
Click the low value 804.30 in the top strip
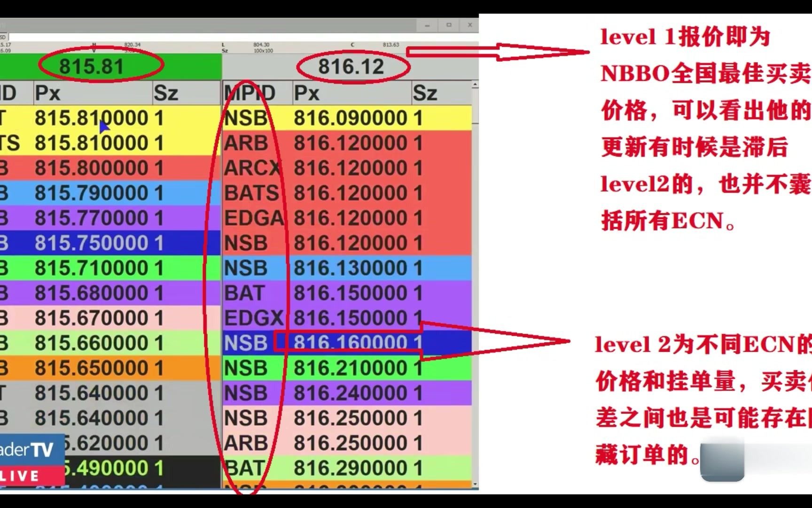261,45
